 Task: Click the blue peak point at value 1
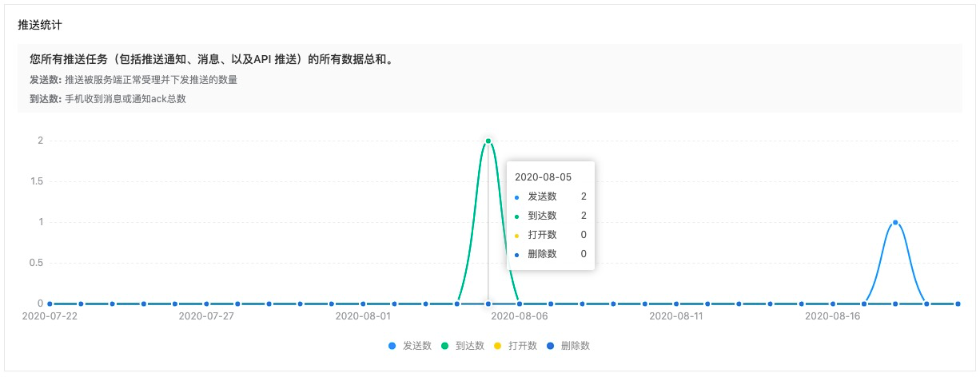pos(895,223)
